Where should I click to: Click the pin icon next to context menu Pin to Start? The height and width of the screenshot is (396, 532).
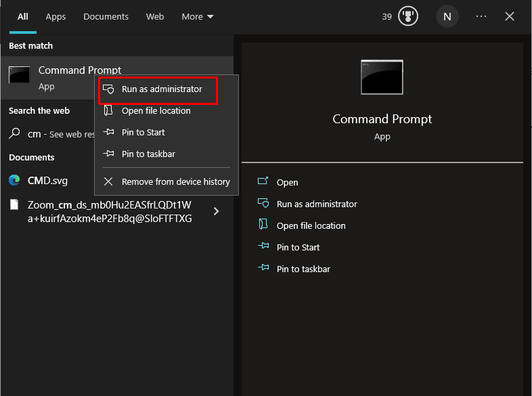click(108, 131)
